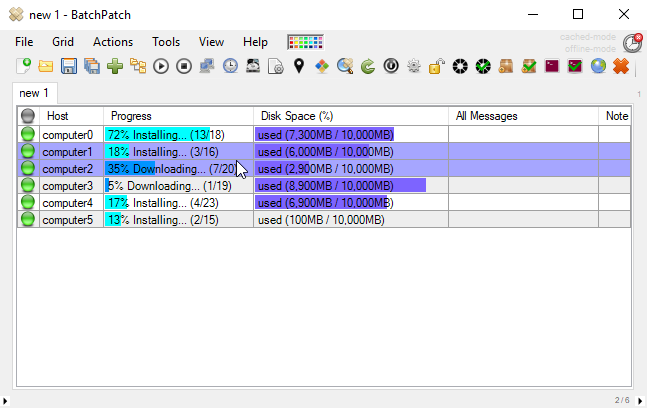
Task: Click the black location pin icon
Action: [x=299, y=66]
